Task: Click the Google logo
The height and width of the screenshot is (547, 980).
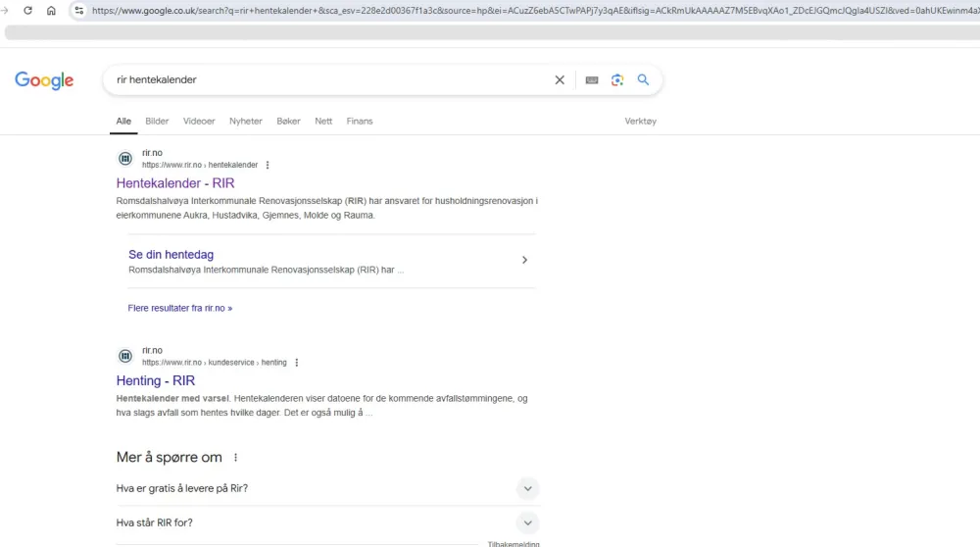Action: [x=44, y=80]
